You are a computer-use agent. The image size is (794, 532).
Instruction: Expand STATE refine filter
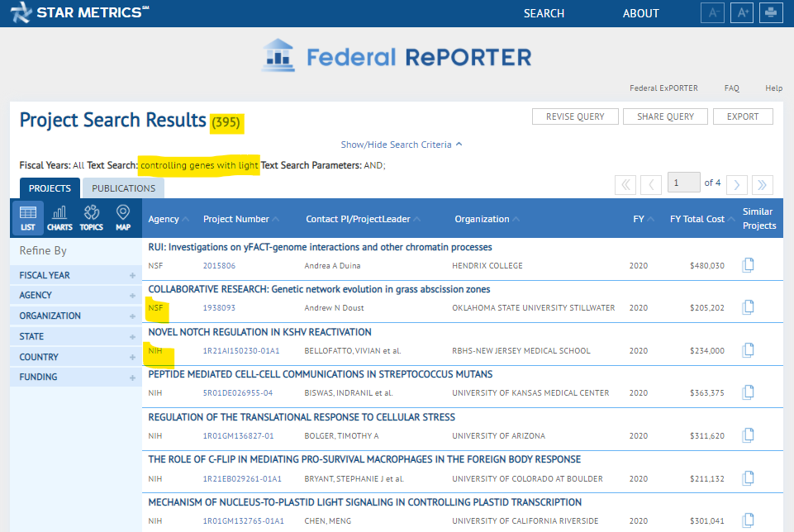point(76,336)
